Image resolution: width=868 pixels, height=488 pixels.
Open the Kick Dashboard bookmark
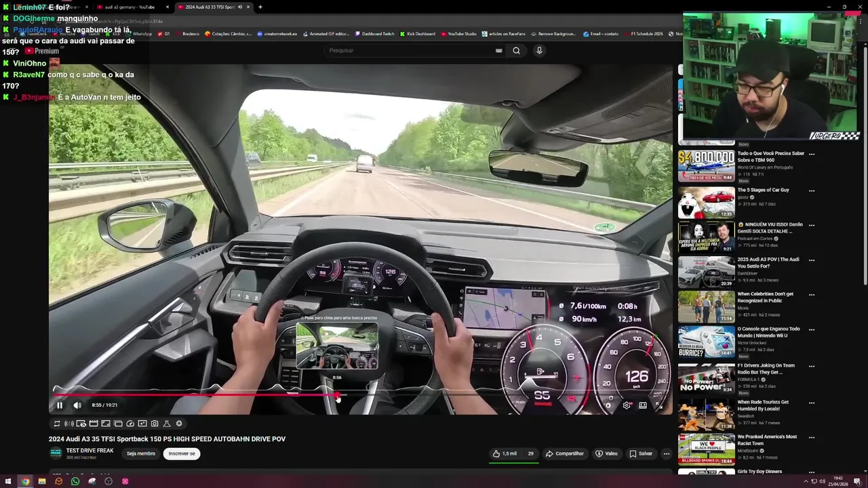point(418,34)
